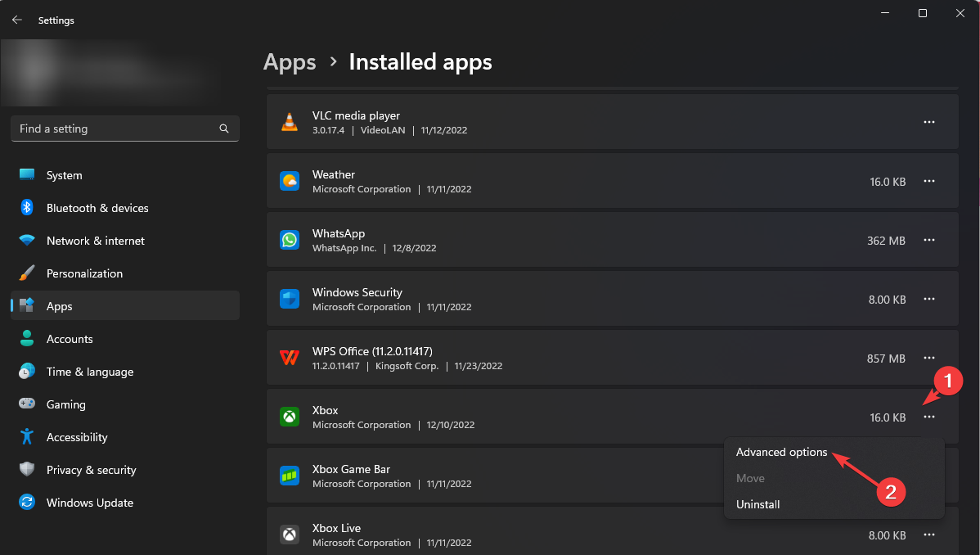The width and height of the screenshot is (980, 555).
Task: Click the Bluetooth icon in sidebar
Action: coord(27,207)
